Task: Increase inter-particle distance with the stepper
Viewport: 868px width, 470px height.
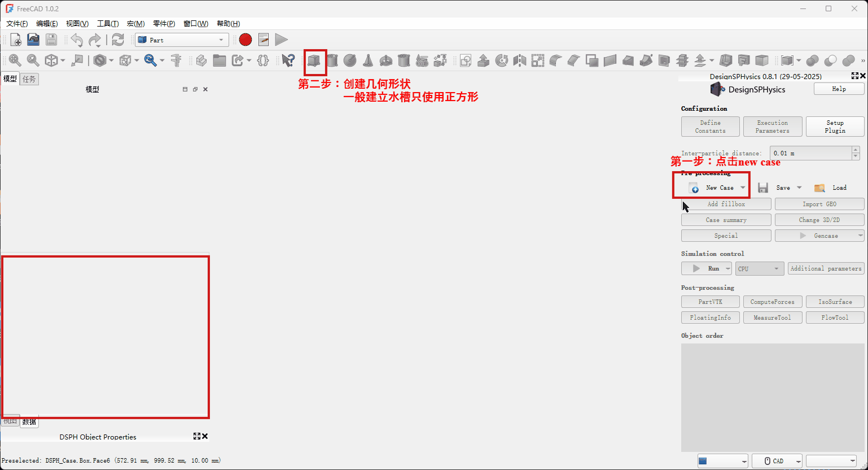Action: pos(856,150)
